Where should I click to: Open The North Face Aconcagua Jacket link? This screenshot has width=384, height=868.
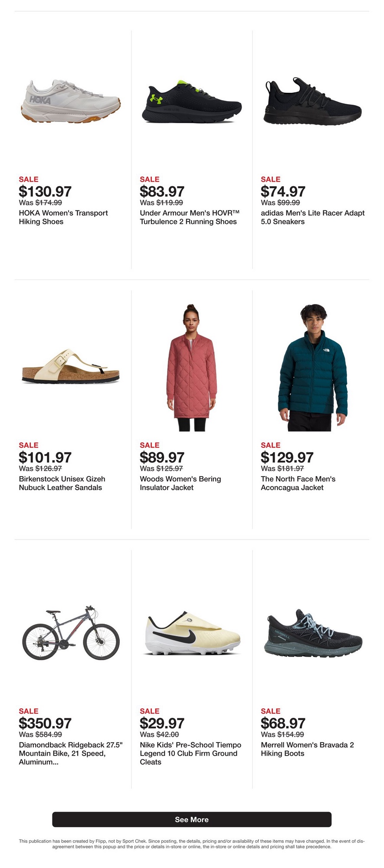(x=298, y=483)
